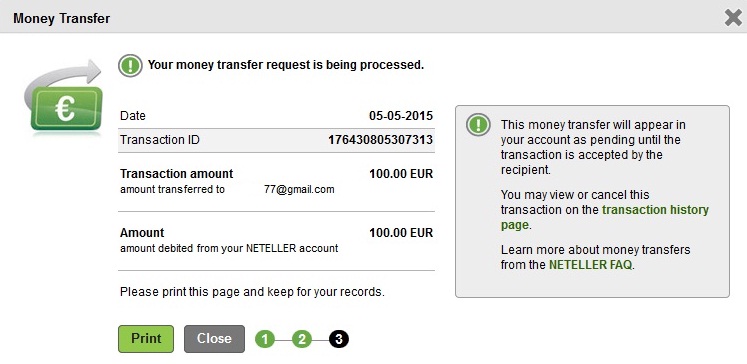Click the print this page reminder text
The width and height of the screenshot is (747, 364).
click(252, 292)
